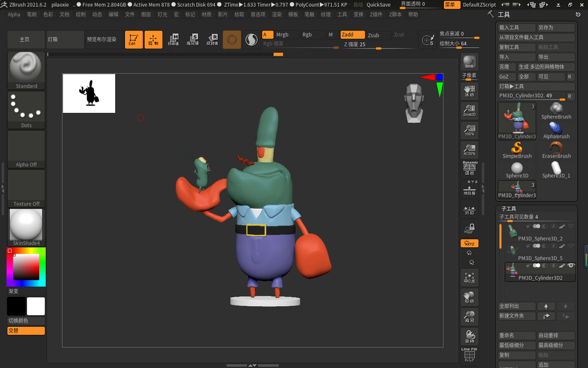Activate the Draw (绘制) mode icon
Viewport: 588px width, 368px height.
[x=153, y=39]
